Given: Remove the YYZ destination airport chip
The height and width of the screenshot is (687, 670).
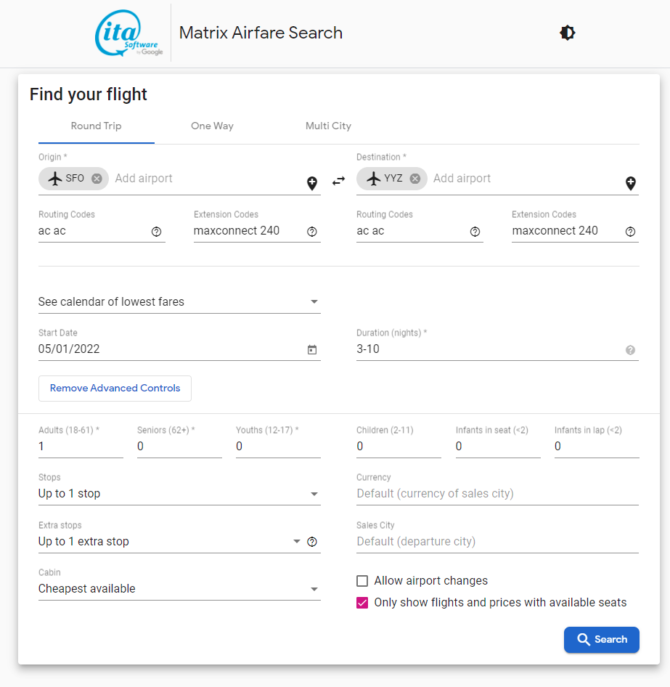Looking at the screenshot, I should [415, 179].
